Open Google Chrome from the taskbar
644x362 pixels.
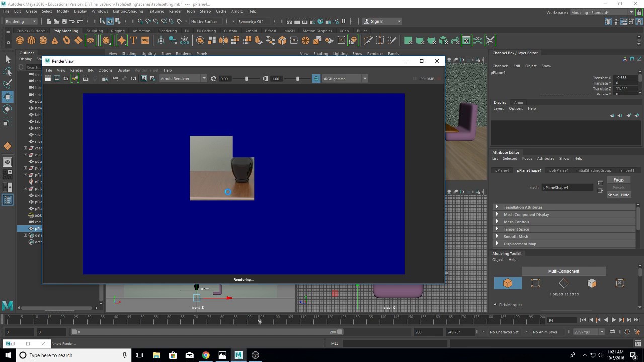point(206,355)
